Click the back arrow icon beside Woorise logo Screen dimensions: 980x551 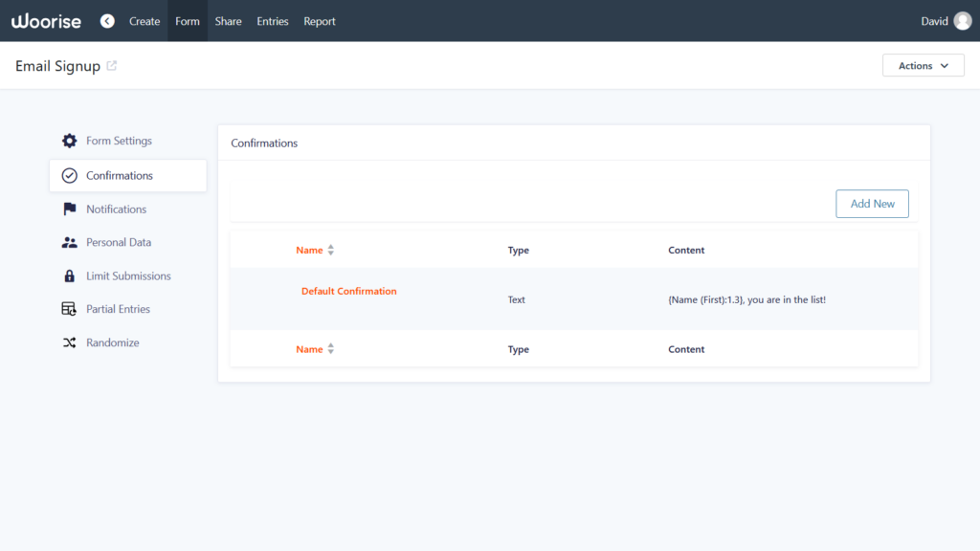107,21
